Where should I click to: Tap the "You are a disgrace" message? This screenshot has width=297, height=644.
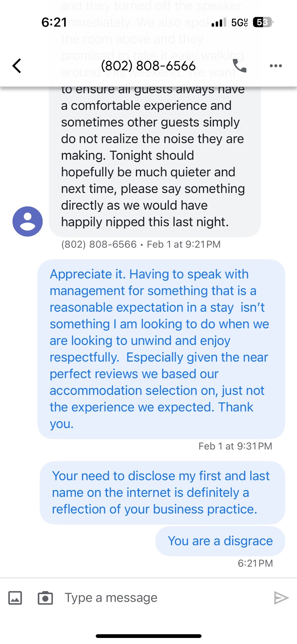(x=220, y=541)
